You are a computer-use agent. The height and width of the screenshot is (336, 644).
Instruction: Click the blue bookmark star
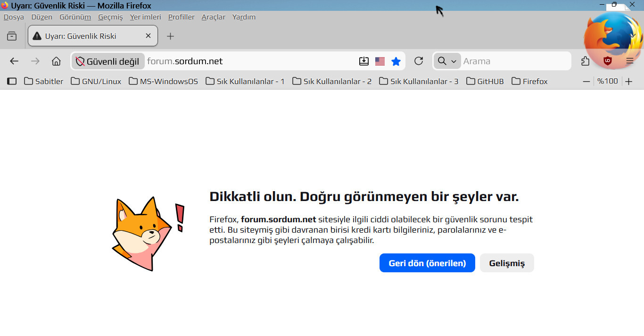coord(396,61)
